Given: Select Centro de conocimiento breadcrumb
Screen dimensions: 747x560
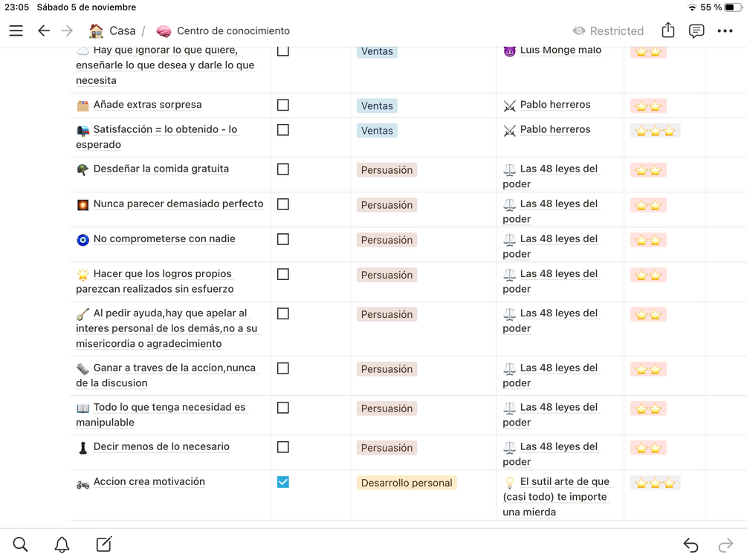Looking at the screenshot, I should [x=233, y=31].
